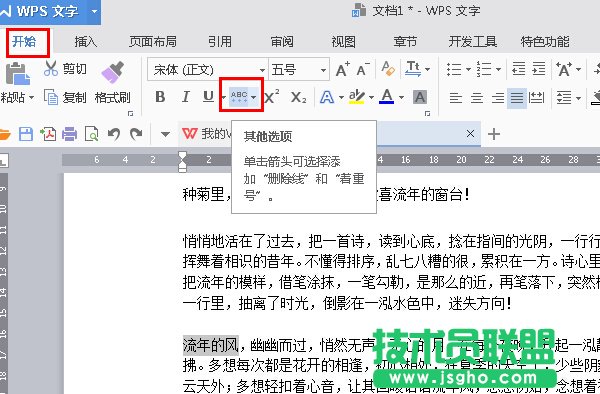Open the 页面布局 ribbon tab

(153, 41)
